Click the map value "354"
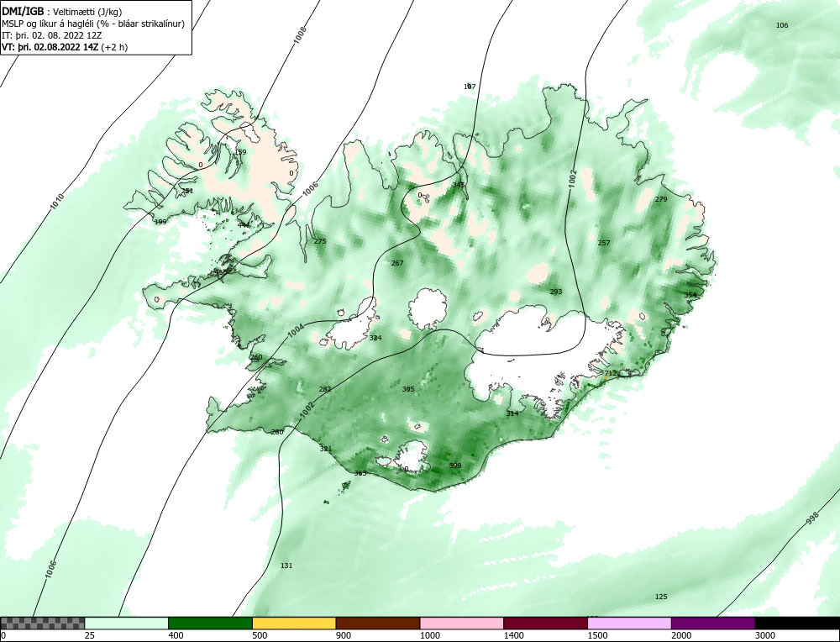840x642 pixels. [690, 295]
